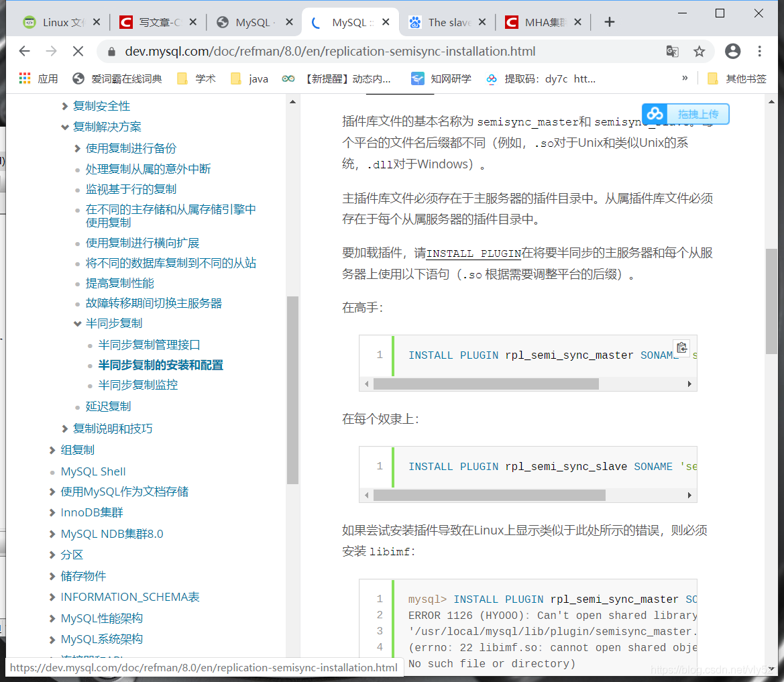Open 使用复制进行横向扩展 link
The height and width of the screenshot is (682, 784).
click(x=142, y=243)
